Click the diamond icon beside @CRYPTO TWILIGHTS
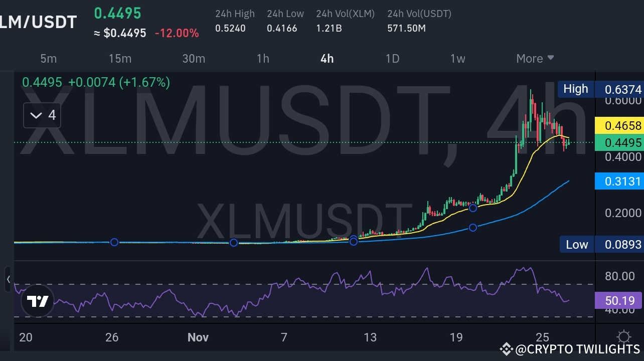Image resolution: width=644 pixels, height=361 pixels. pyautogui.click(x=506, y=349)
